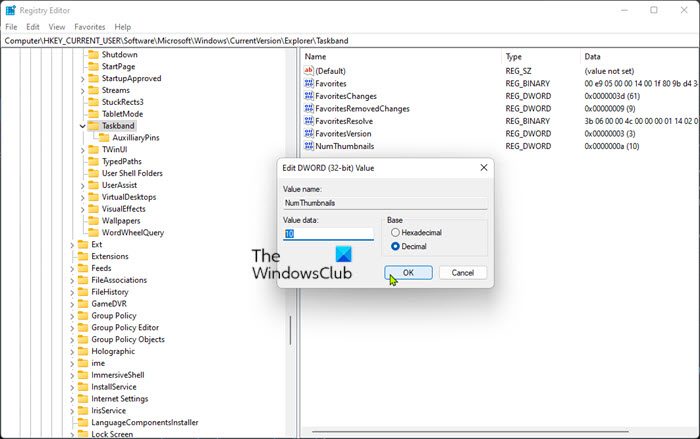
Task: Click the Extensions folder icon
Action: point(83,256)
